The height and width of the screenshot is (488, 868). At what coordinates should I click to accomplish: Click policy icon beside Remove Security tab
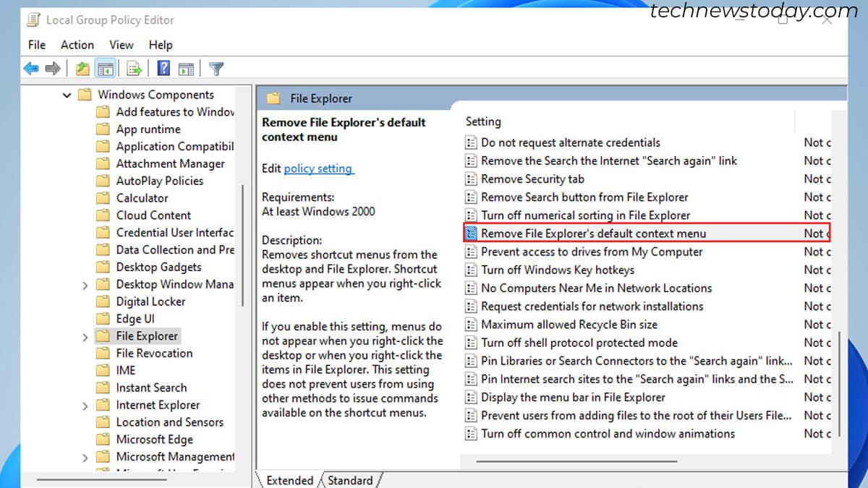[x=471, y=179]
